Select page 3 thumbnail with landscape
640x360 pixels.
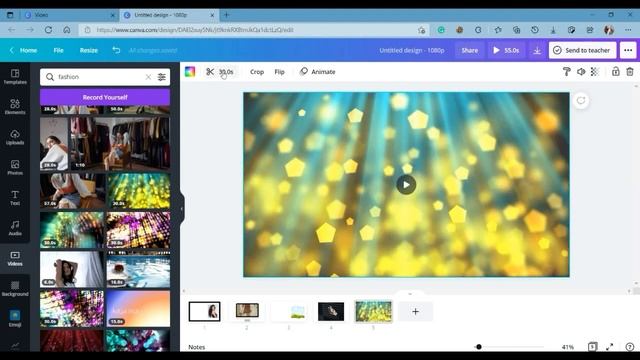(289, 311)
